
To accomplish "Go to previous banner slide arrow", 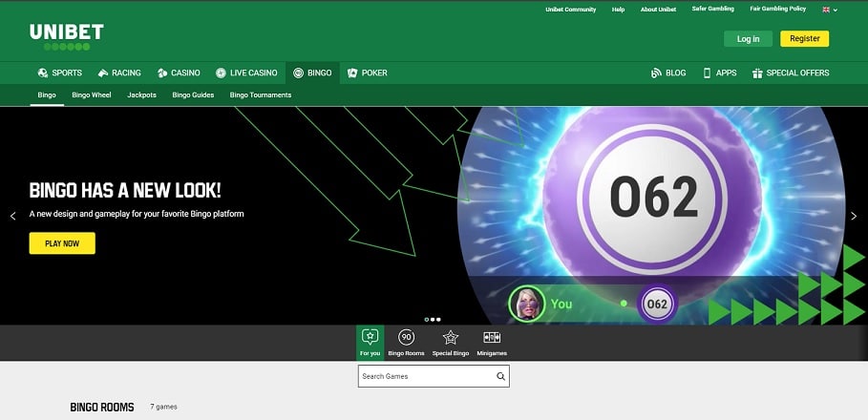I will click(13, 216).
